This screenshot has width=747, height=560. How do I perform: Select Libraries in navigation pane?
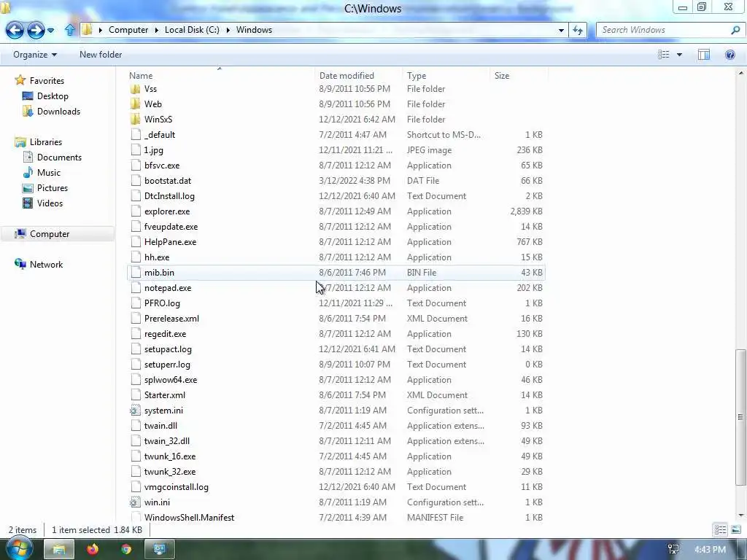[x=46, y=142]
